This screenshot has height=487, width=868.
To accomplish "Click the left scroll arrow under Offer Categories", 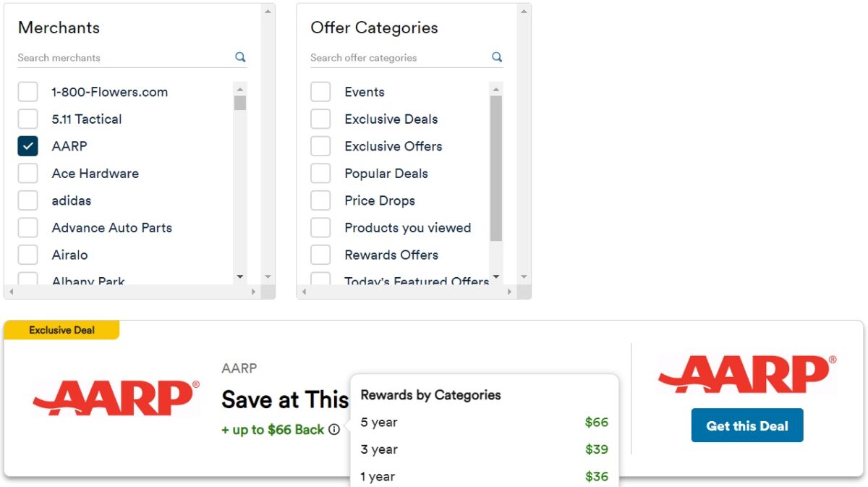I will pyautogui.click(x=304, y=292).
